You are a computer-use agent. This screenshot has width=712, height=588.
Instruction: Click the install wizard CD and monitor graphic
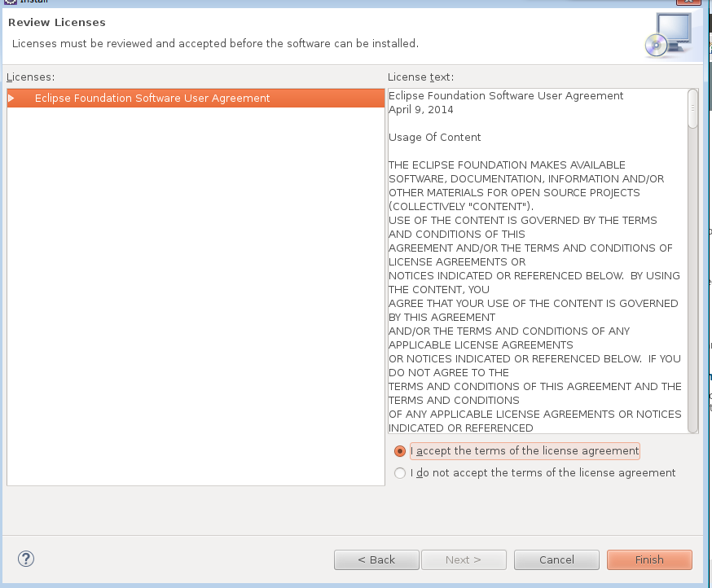click(667, 35)
